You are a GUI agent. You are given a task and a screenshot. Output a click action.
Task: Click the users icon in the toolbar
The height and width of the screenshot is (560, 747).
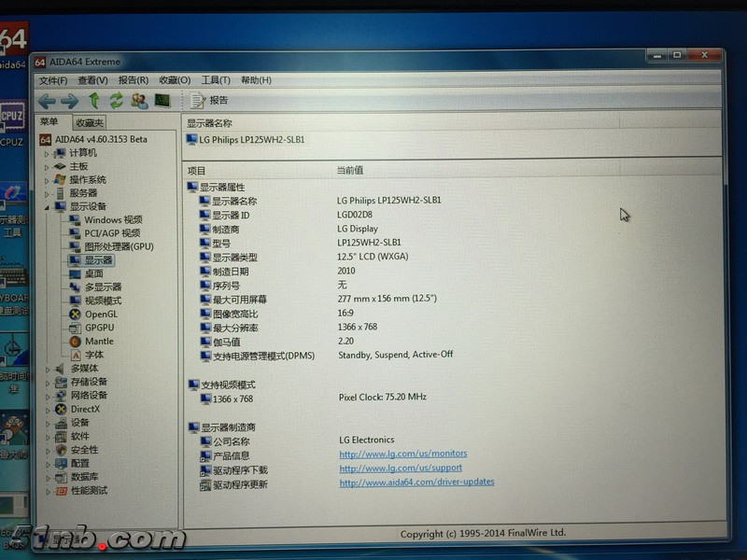point(139,101)
